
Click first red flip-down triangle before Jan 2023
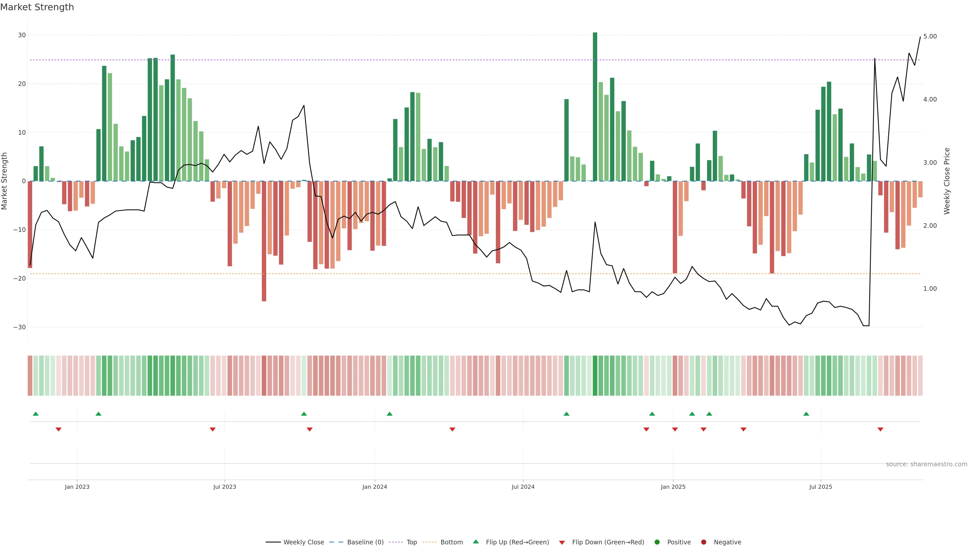[x=59, y=429]
